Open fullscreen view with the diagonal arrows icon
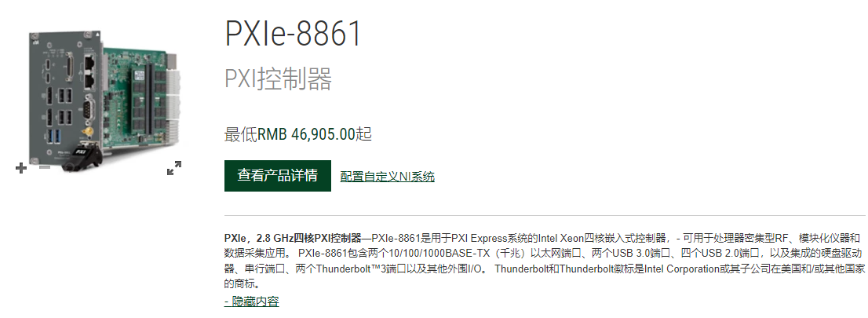This screenshot has height=318, width=868. (x=174, y=168)
